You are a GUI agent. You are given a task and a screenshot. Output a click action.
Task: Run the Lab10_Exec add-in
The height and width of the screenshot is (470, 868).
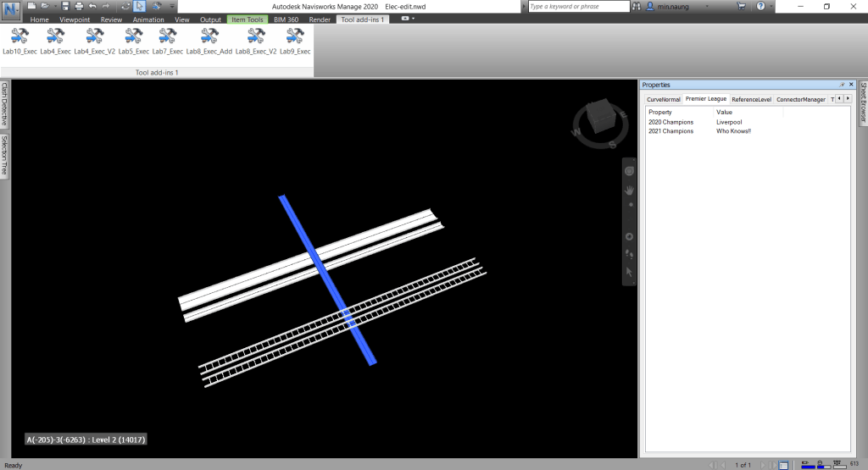tap(19, 36)
